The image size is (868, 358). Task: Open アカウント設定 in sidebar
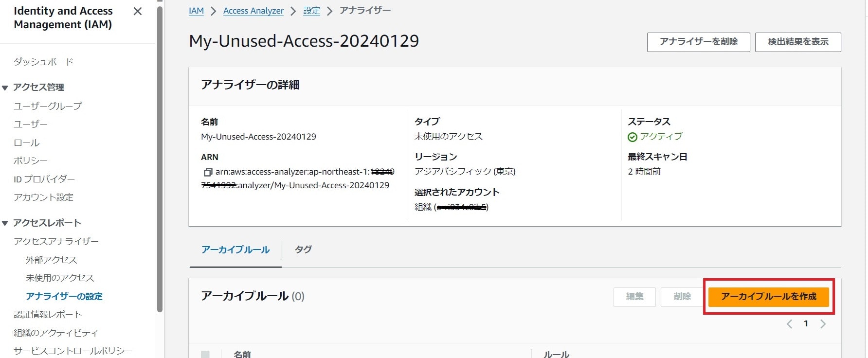(43, 197)
